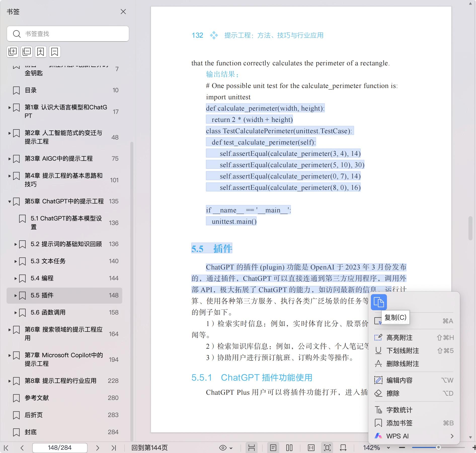The width and height of the screenshot is (476, 453).
Task: Click the blue copy icon in context menu
Action: (x=379, y=302)
